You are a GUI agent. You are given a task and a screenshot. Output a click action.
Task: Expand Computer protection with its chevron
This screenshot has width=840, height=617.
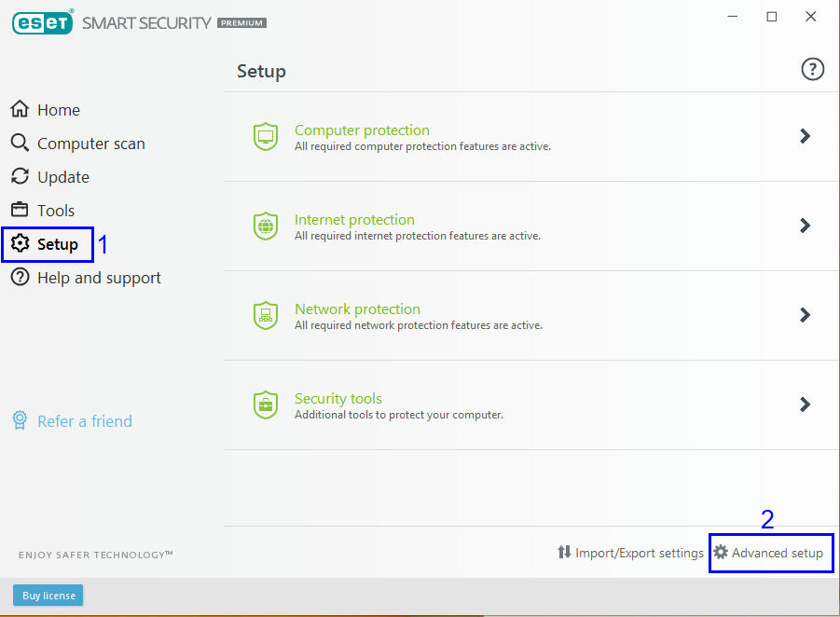[805, 136]
